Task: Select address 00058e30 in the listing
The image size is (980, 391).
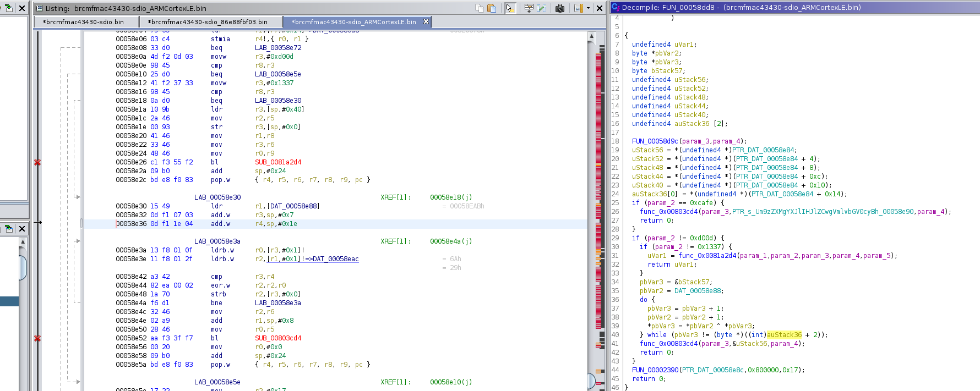Action: click(131, 206)
